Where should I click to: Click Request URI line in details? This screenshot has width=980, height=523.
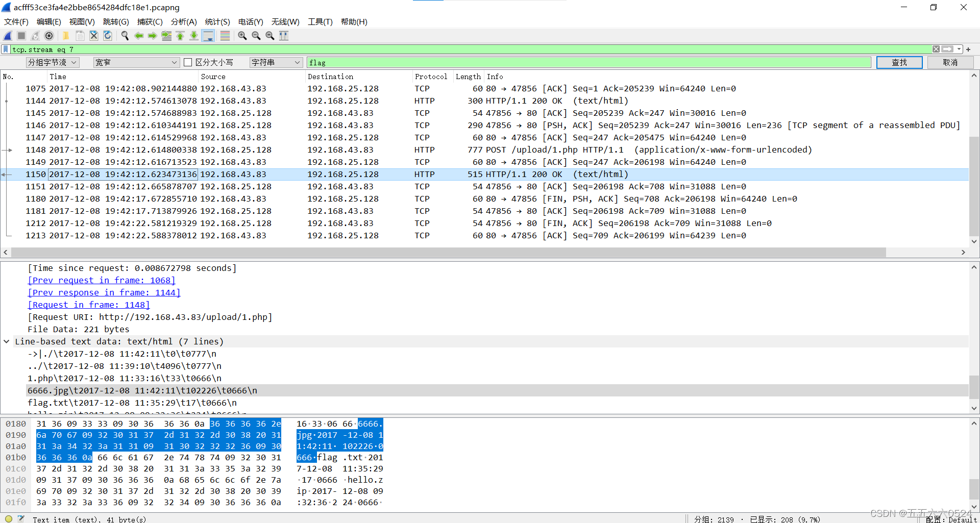[485, 317]
